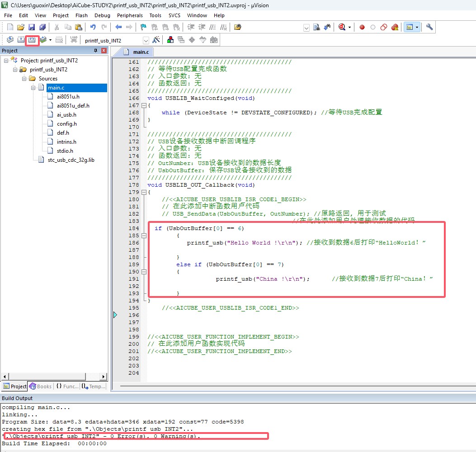Toggle code folding at line 185
The width and height of the screenshot is (476, 452).
coord(144,235)
